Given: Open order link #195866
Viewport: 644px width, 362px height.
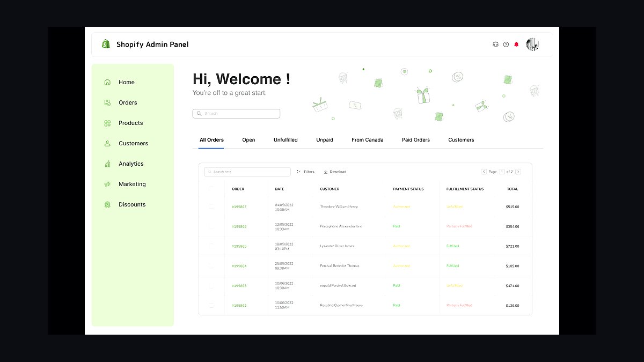Looking at the screenshot, I should point(239,226).
